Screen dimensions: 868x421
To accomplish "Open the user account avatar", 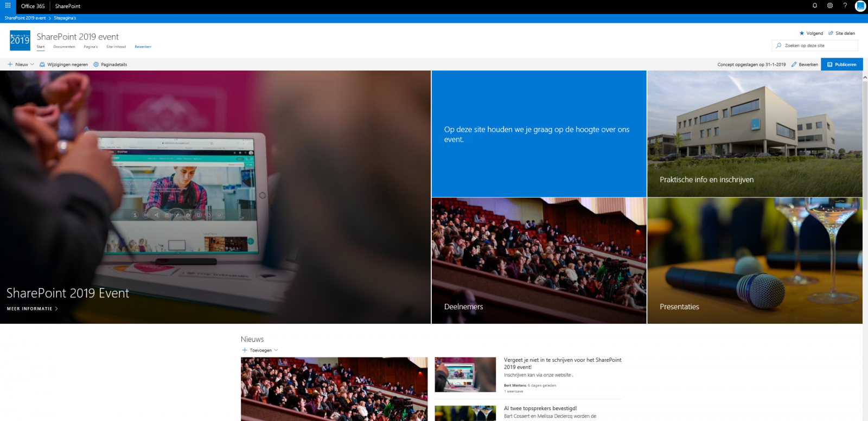I will point(860,6).
